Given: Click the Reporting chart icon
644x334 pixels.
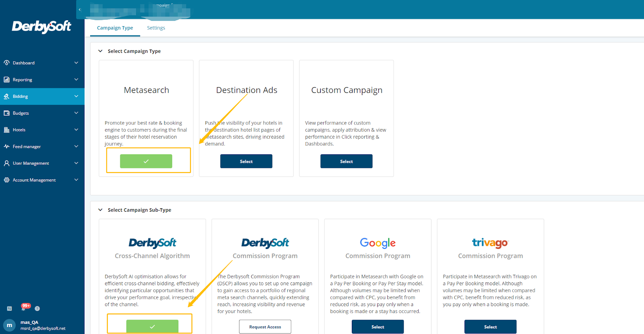Looking at the screenshot, I should (6, 80).
